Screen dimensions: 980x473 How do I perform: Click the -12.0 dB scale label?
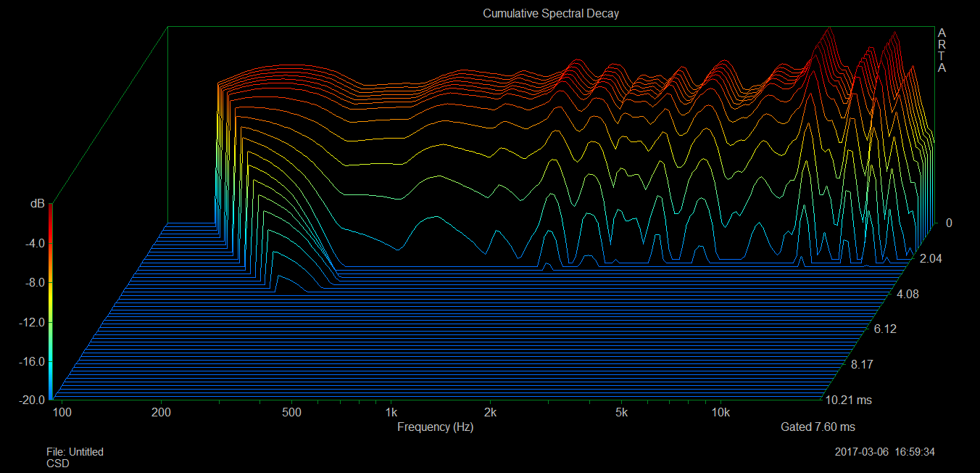33,322
